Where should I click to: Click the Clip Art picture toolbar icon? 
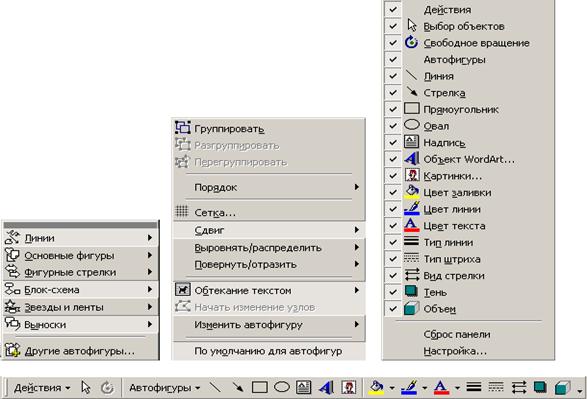pyautogui.click(x=349, y=387)
